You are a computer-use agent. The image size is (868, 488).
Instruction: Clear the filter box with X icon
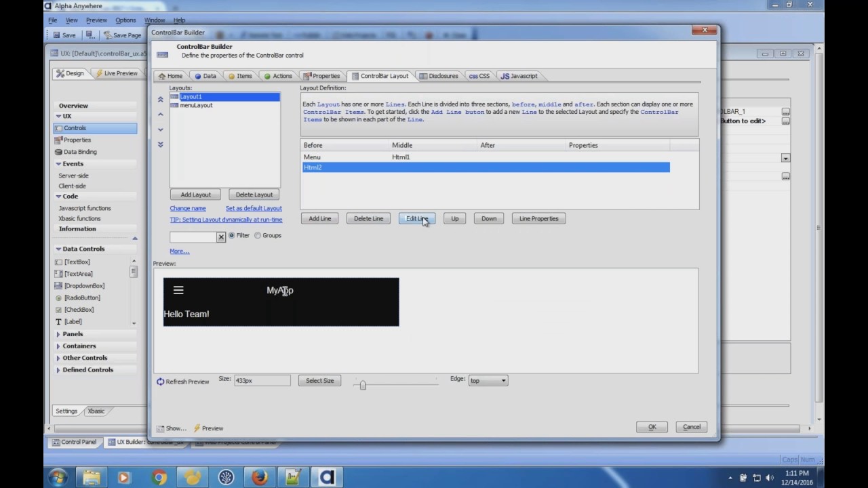(x=220, y=237)
